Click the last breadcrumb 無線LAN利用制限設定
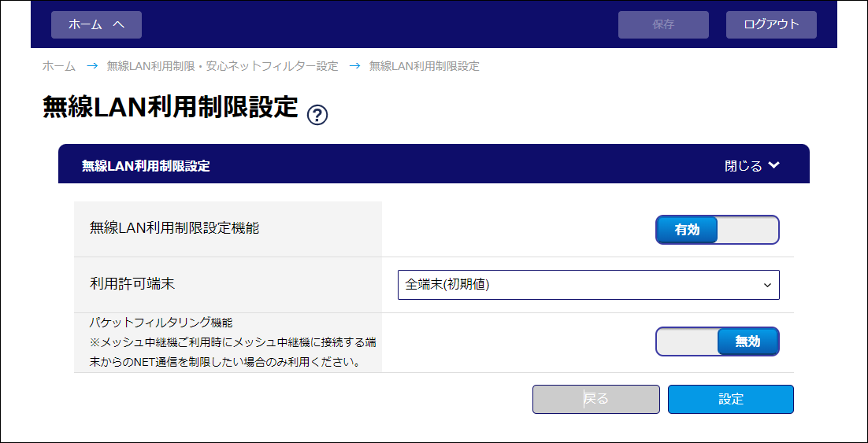868x443 pixels. pos(424,66)
